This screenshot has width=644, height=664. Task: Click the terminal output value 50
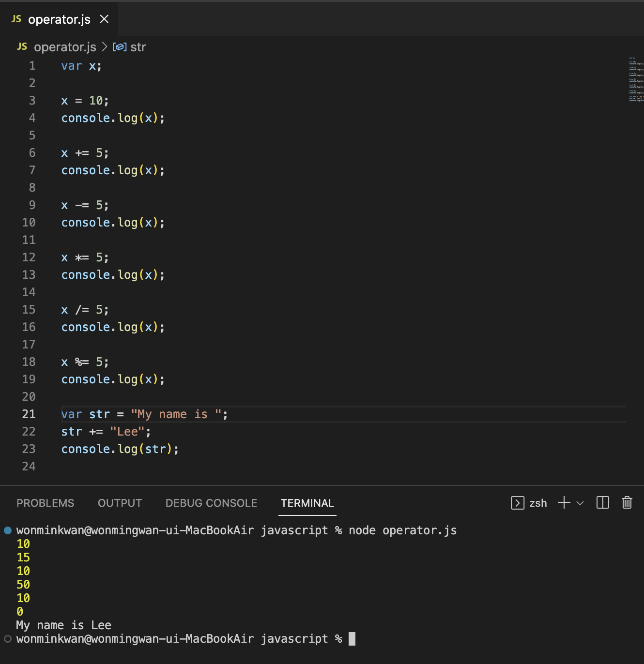pos(23,585)
